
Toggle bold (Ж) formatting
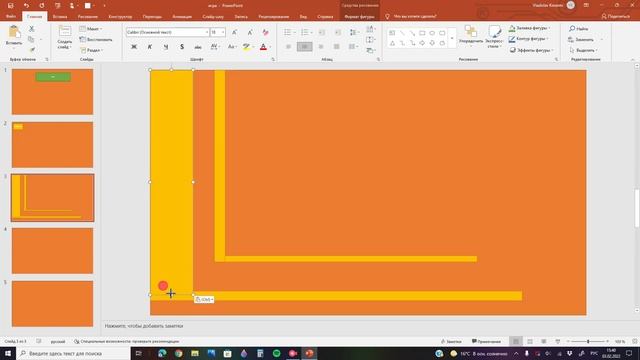coord(134,47)
